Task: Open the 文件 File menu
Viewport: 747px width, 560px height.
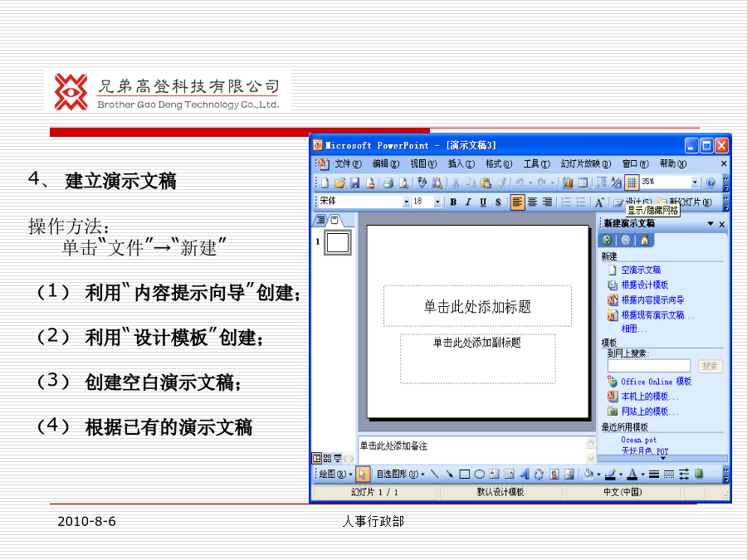Action: click(x=348, y=164)
